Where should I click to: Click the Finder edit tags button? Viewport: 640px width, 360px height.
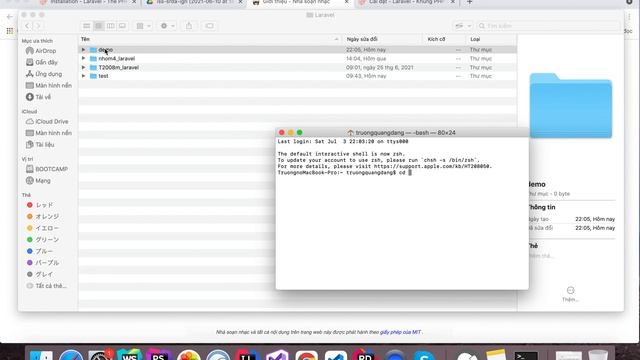[209, 26]
